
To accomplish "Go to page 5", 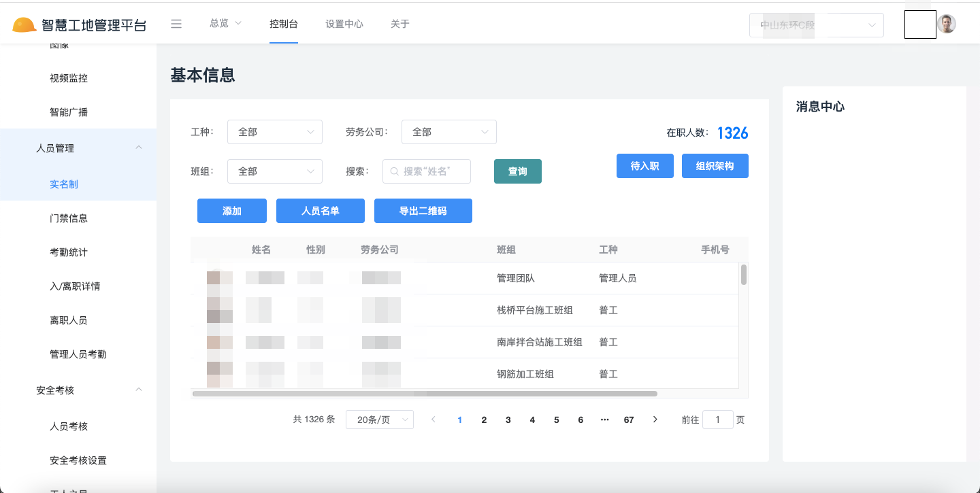I will click(x=556, y=420).
